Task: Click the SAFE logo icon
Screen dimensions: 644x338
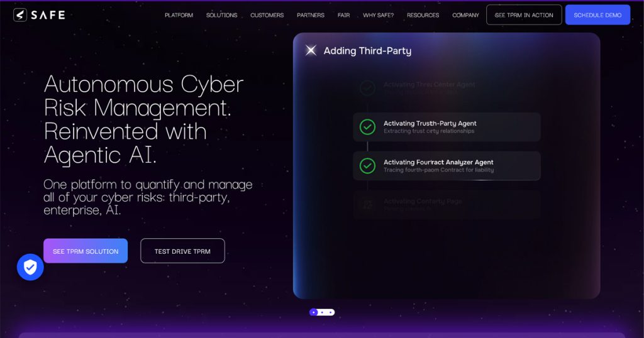Action: point(20,15)
